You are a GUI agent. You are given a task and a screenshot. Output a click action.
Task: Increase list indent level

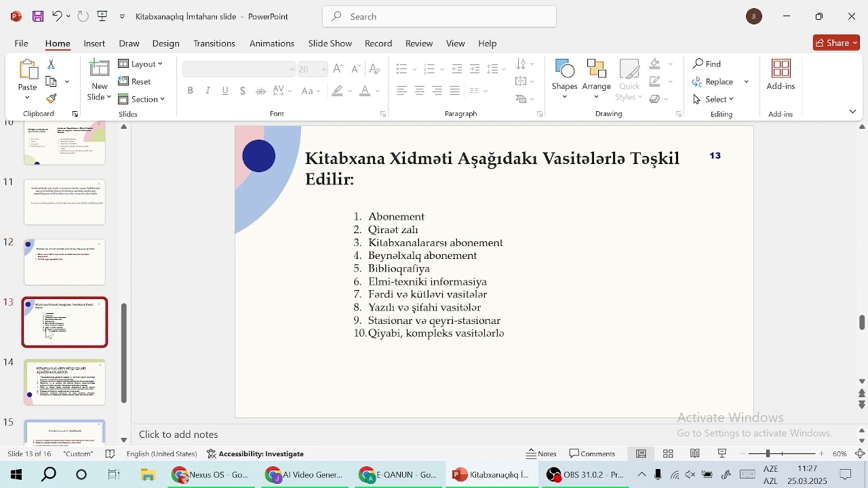coord(475,69)
